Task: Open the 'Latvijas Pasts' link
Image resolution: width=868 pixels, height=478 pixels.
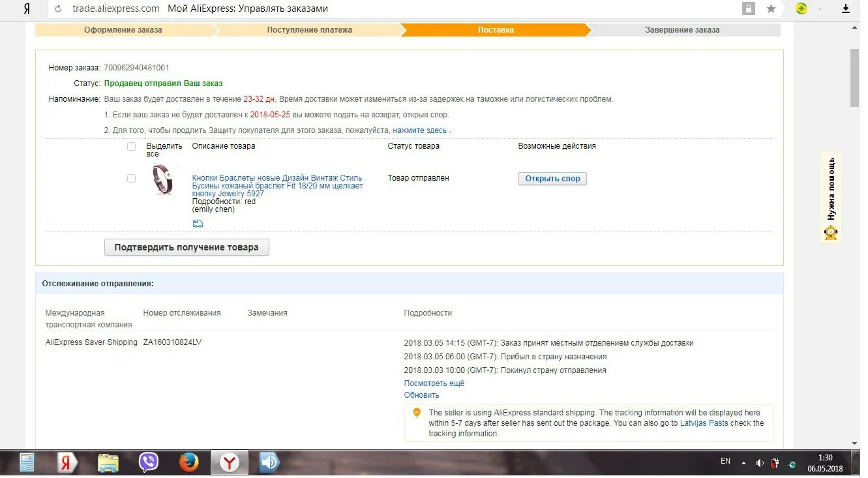Action: coord(704,423)
